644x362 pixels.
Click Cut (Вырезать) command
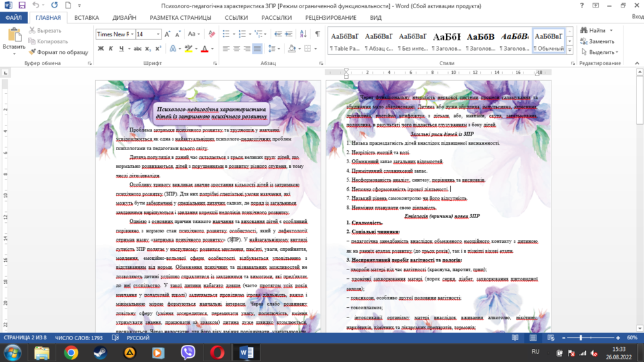(x=45, y=30)
